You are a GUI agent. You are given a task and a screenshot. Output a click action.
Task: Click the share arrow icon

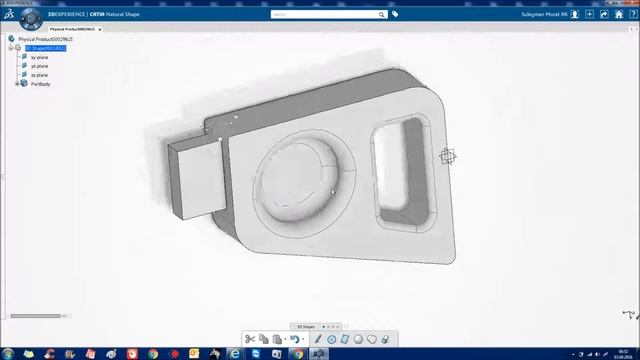pos(604,14)
